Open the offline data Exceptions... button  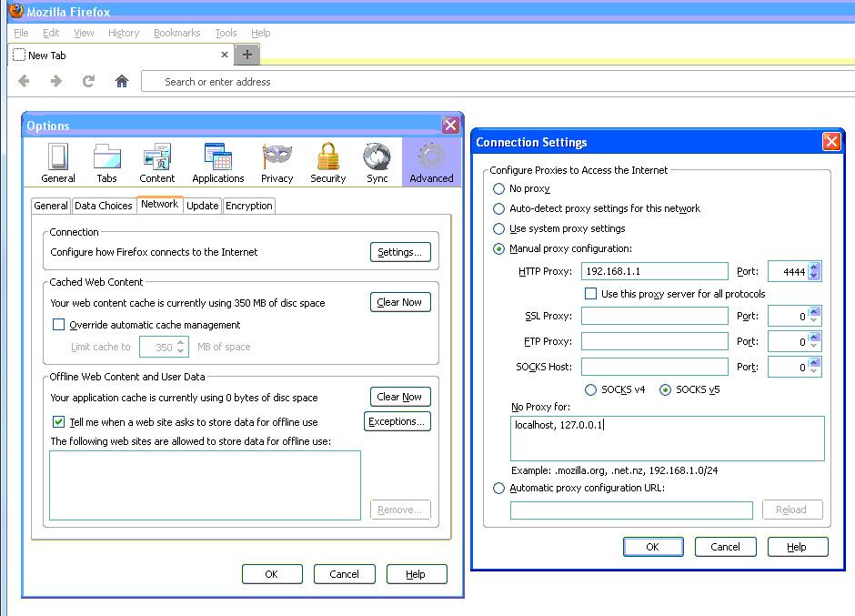(x=397, y=421)
